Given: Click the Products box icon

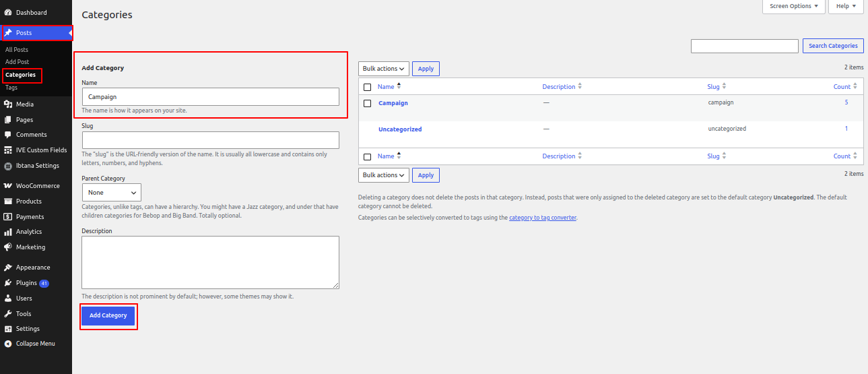Looking at the screenshot, I should 8,201.
